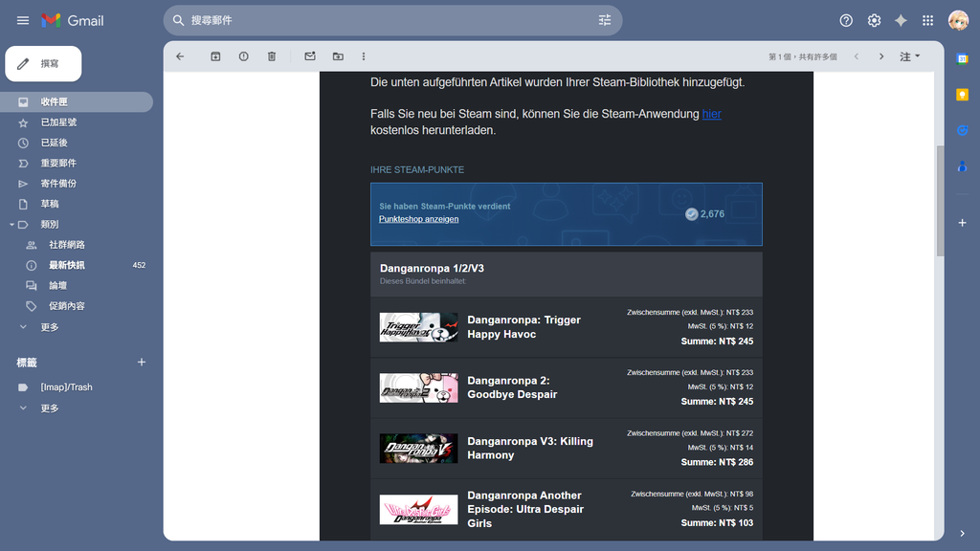Go to the newer message arrow

tap(857, 56)
